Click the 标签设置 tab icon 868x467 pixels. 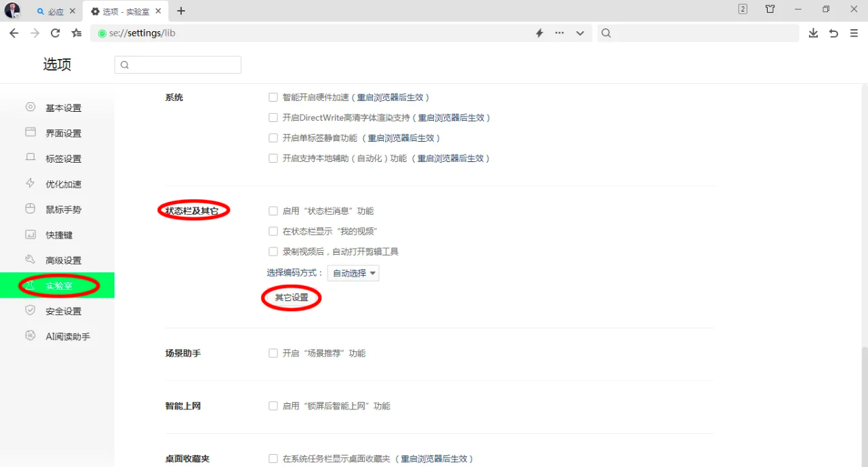(31, 158)
